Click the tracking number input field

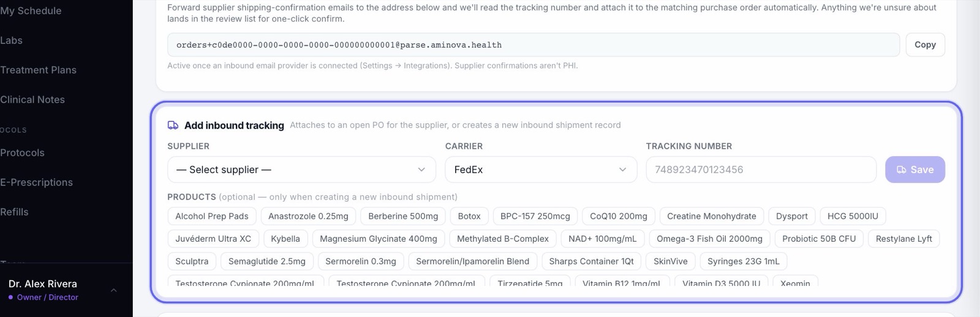pos(761,170)
